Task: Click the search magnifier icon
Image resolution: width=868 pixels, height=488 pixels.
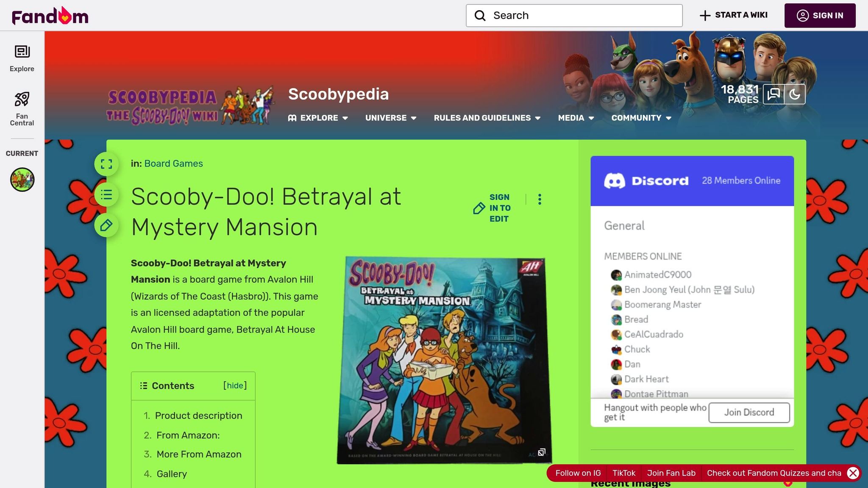Action: tap(480, 16)
